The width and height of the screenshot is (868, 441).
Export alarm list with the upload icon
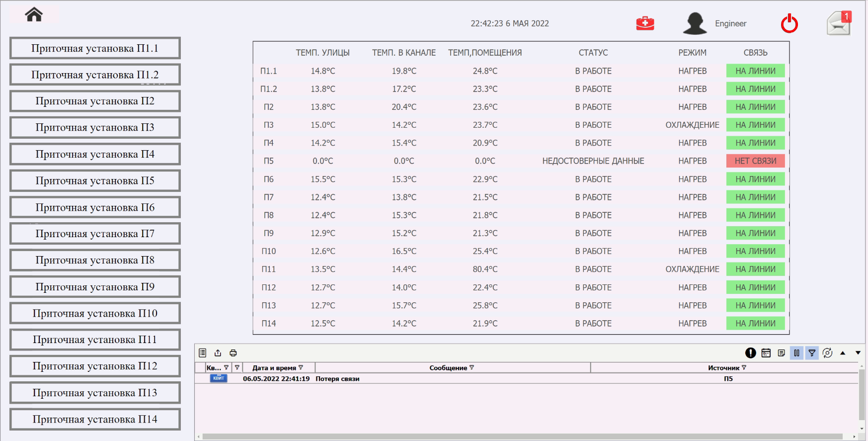[x=218, y=353]
